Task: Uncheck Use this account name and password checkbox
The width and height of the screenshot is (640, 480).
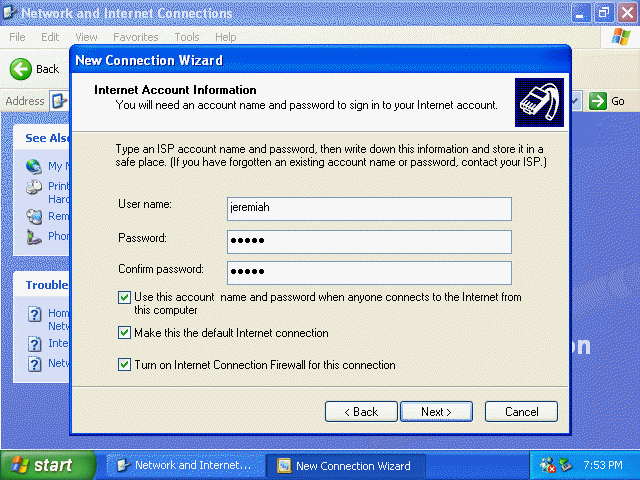Action: pos(124,297)
